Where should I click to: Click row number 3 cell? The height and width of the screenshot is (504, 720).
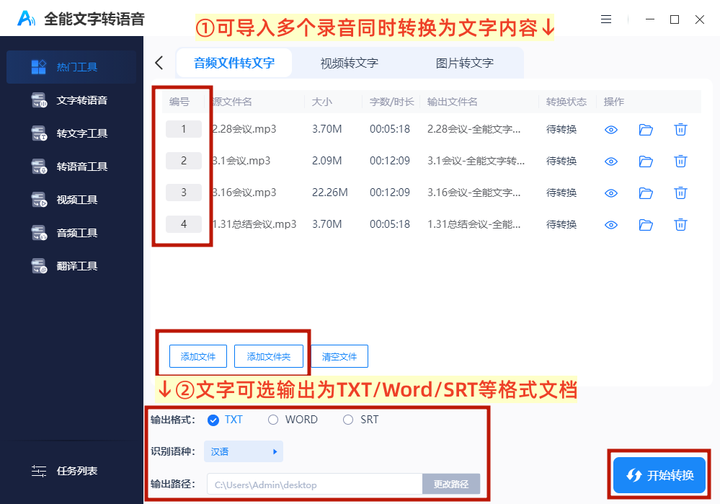pyautogui.click(x=184, y=192)
